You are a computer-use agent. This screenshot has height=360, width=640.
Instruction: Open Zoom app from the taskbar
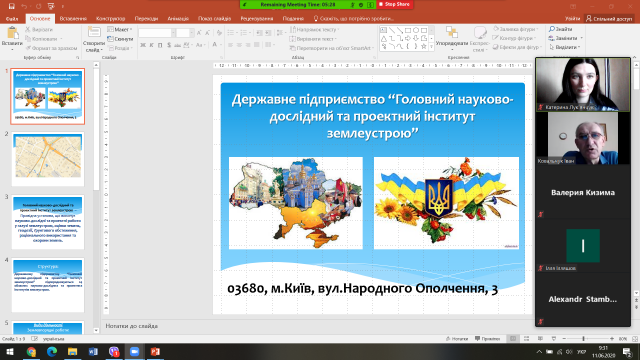pos(134,351)
